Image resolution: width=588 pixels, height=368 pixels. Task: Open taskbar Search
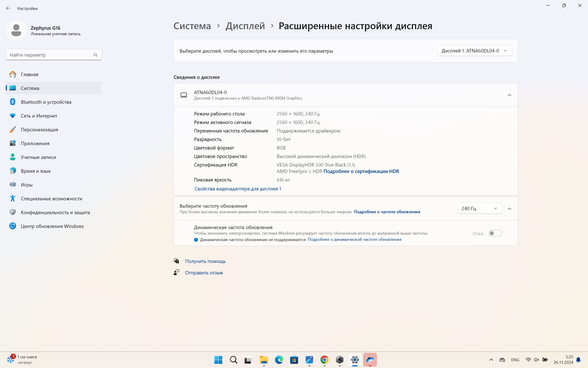[233, 360]
